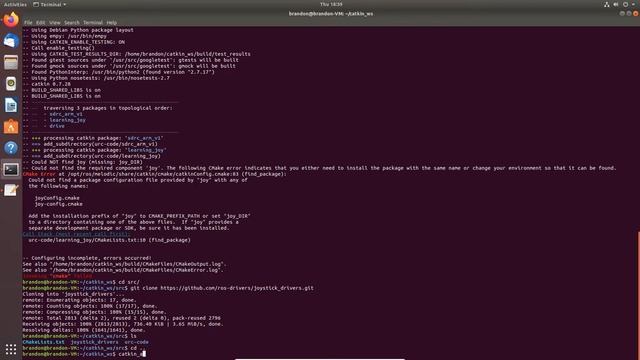The width and height of the screenshot is (640, 360).
Task: Open the volume indicator icon
Action: 616,4
